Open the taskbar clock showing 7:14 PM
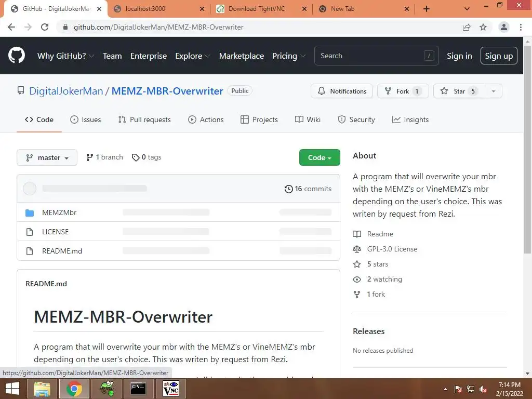 [x=509, y=389]
